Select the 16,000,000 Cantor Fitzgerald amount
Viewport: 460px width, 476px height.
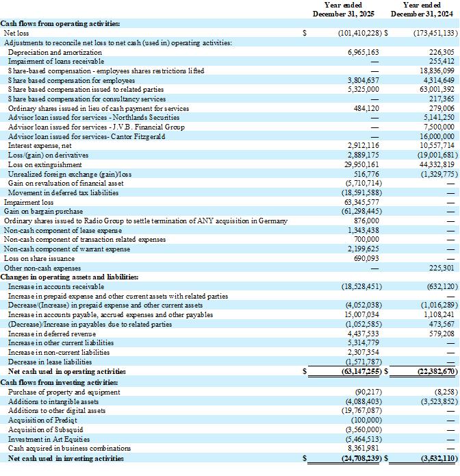pos(436,136)
